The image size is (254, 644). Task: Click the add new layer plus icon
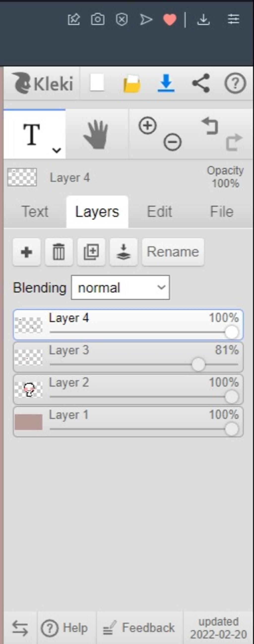pyautogui.click(x=27, y=252)
